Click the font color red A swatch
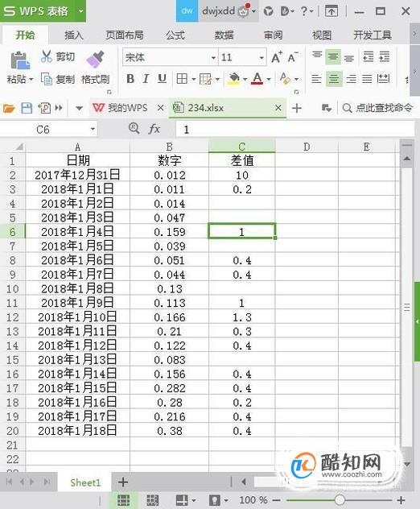 click(257, 79)
